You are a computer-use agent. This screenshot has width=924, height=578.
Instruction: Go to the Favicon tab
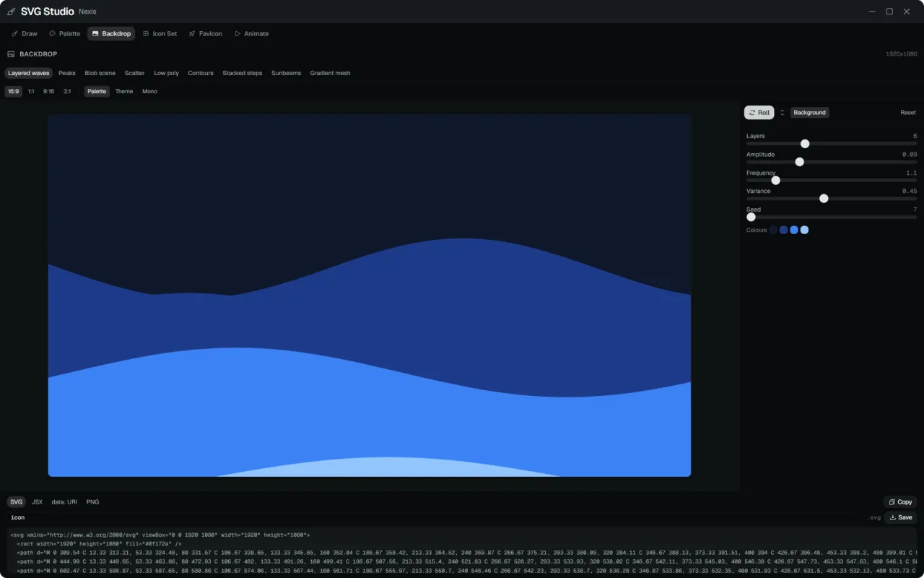pyautogui.click(x=206, y=34)
